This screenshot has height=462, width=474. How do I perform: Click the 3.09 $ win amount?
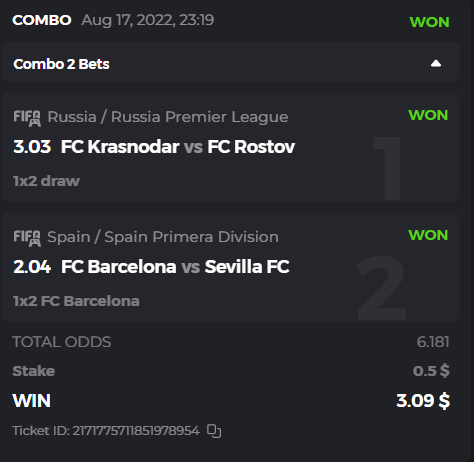(423, 400)
